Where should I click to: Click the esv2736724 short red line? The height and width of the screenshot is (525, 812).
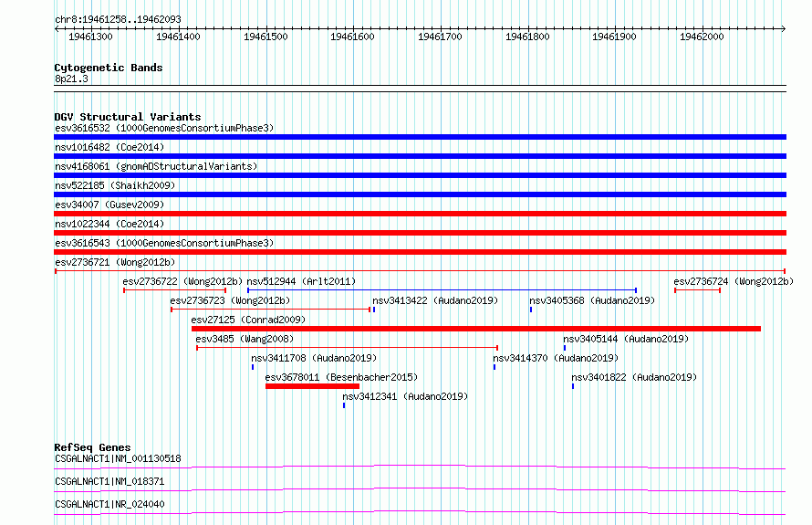tap(698, 290)
